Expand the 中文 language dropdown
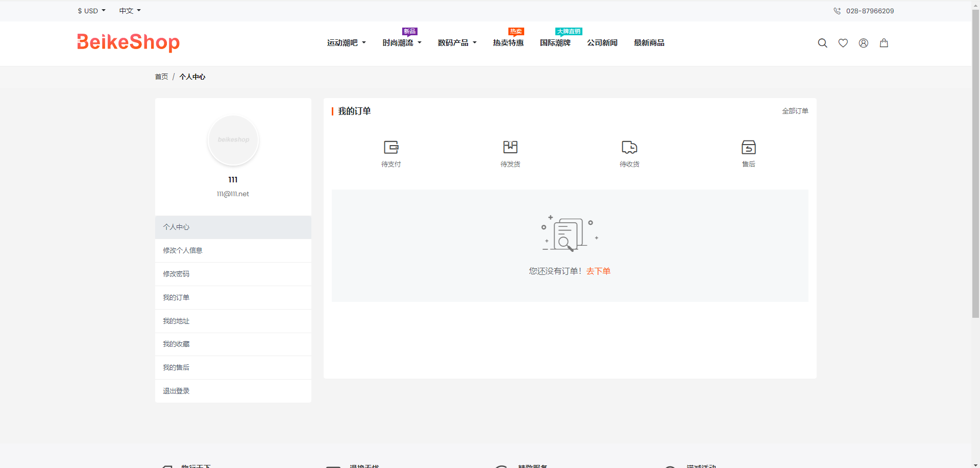 (130, 11)
